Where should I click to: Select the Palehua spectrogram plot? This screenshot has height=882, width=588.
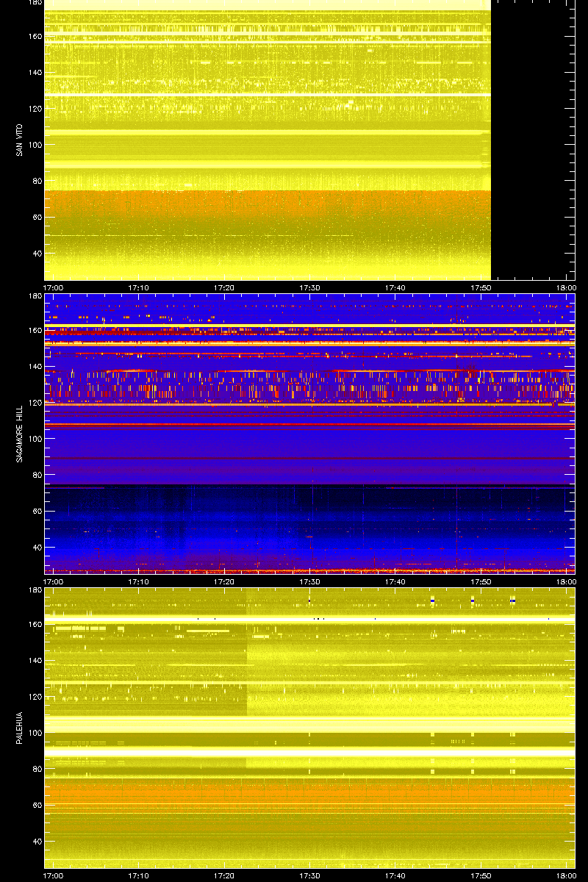[309, 728]
